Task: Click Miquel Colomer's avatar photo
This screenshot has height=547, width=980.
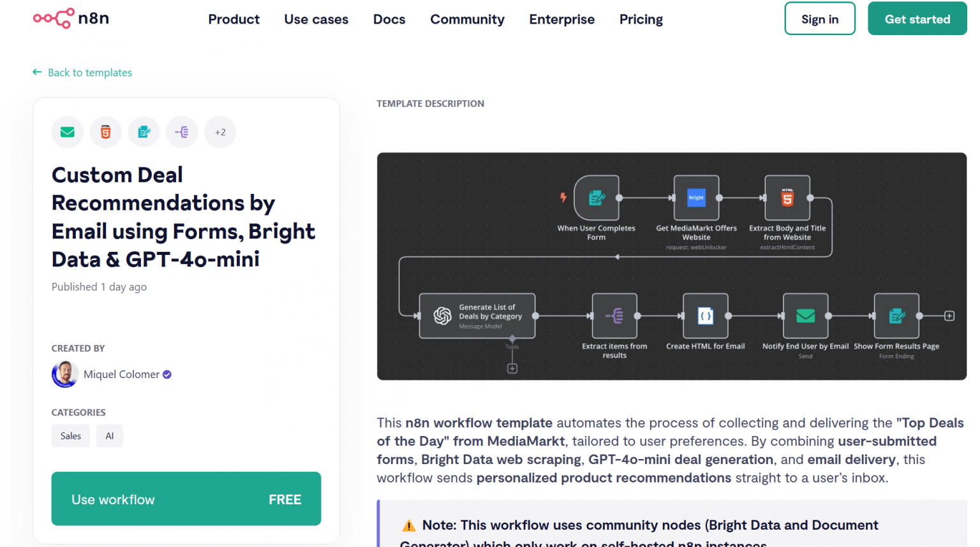Action: [64, 374]
